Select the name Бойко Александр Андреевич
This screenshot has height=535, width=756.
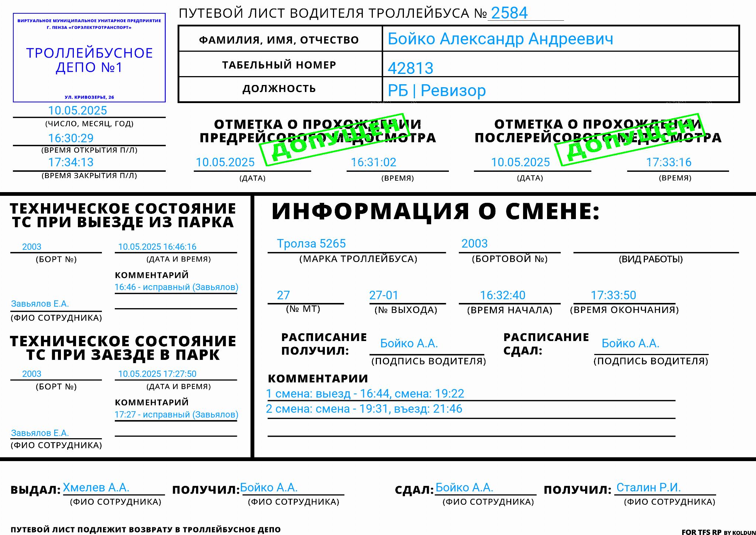click(500, 39)
